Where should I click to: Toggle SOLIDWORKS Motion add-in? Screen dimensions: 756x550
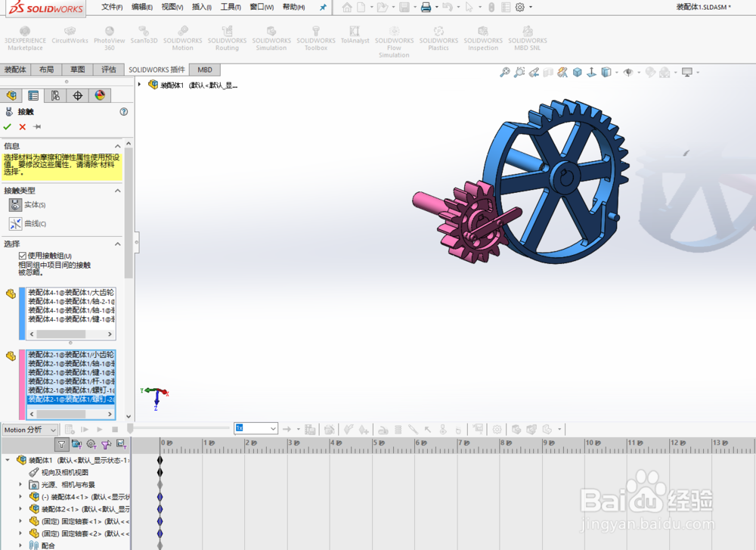pyautogui.click(x=183, y=38)
